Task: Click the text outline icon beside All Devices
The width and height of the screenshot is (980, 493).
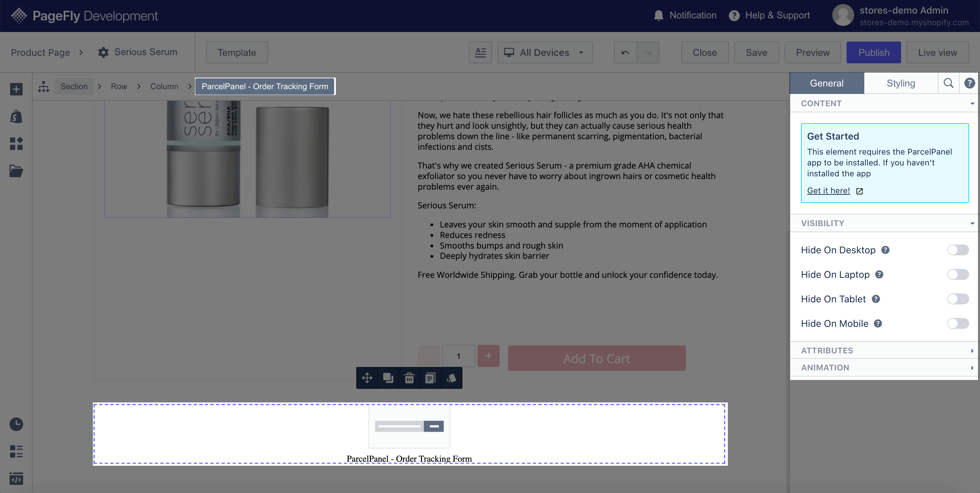Action: 480,52
